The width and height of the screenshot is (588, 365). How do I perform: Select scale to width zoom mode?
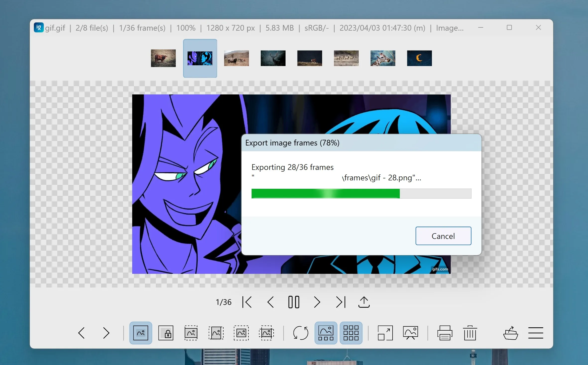pyautogui.click(x=191, y=333)
